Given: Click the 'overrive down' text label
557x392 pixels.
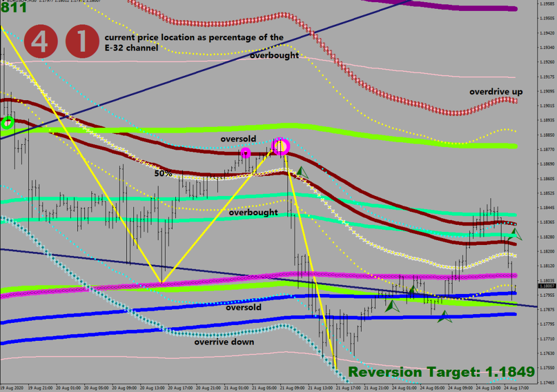Looking at the screenshot, I should [224, 342].
